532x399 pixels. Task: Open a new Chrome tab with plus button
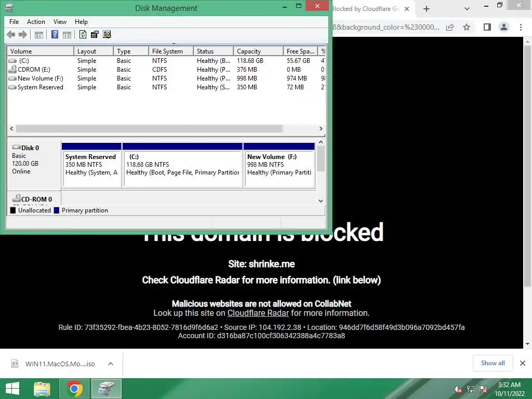point(427,9)
